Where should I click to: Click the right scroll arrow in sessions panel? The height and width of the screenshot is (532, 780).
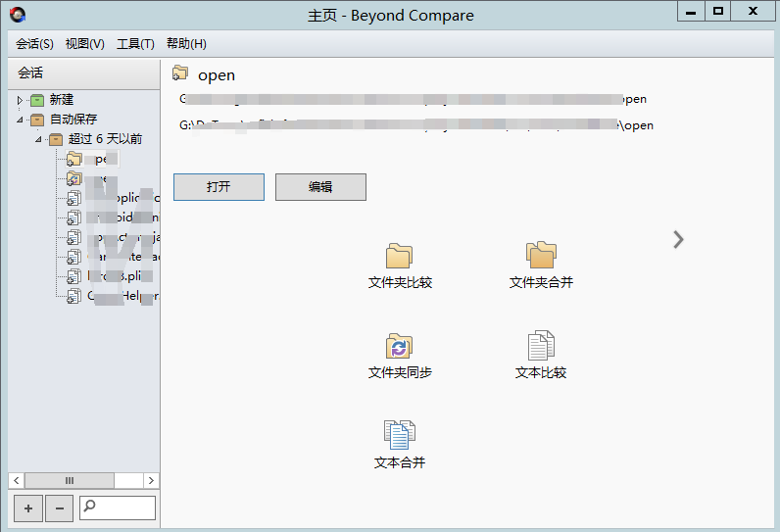(x=151, y=480)
